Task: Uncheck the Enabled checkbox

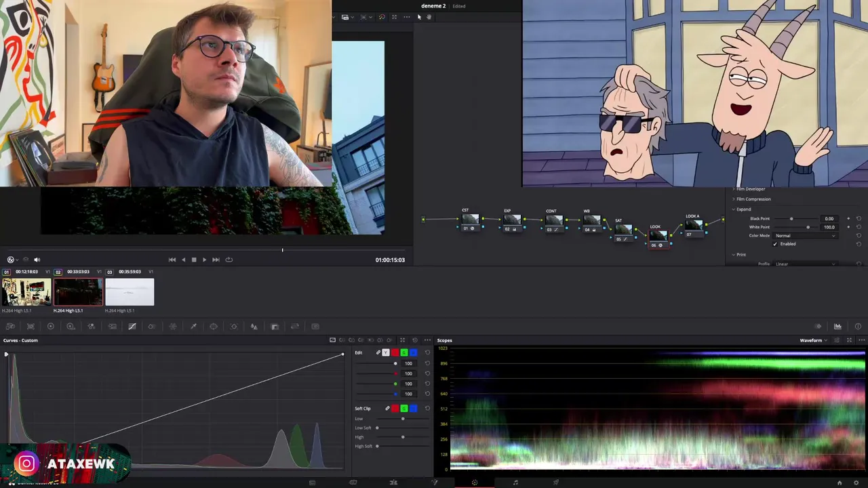Action: tap(775, 244)
